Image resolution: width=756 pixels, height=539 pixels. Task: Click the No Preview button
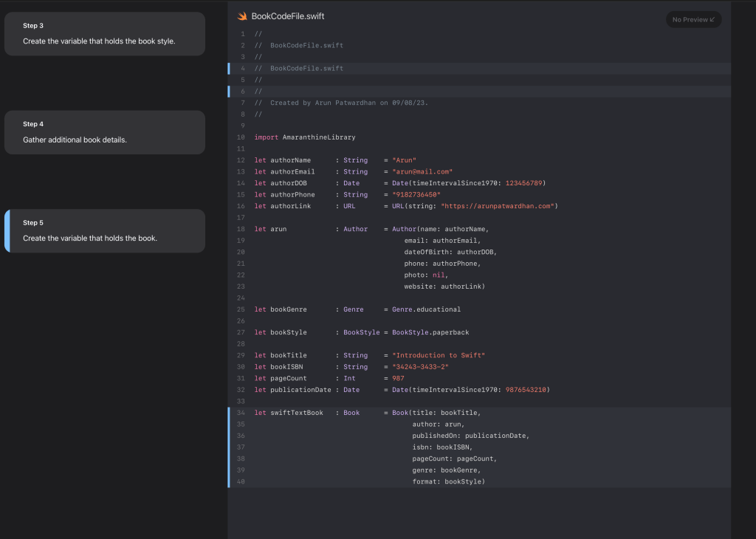(693, 20)
